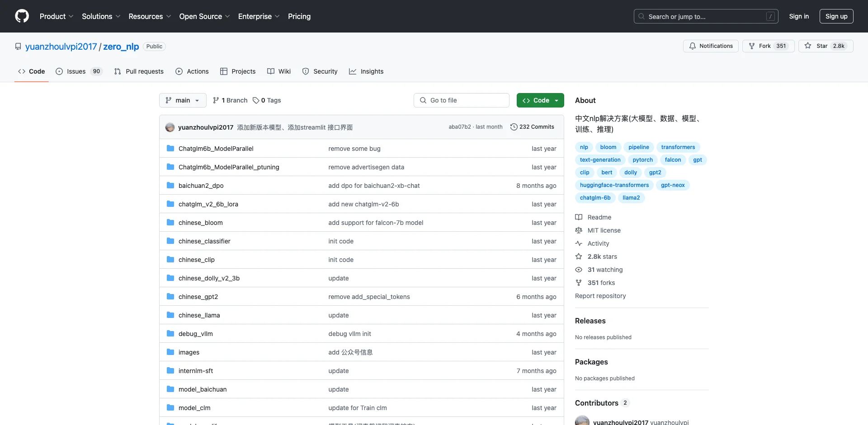Image resolution: width=868 pixels, height=425 pixels.
Task: Click folder icon for images
Action: [170, 352]
